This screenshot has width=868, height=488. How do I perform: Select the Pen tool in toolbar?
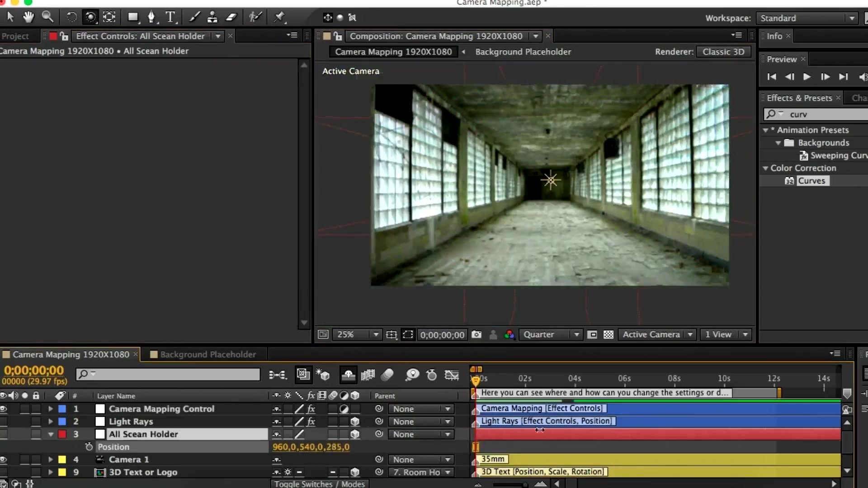point(151,16)
